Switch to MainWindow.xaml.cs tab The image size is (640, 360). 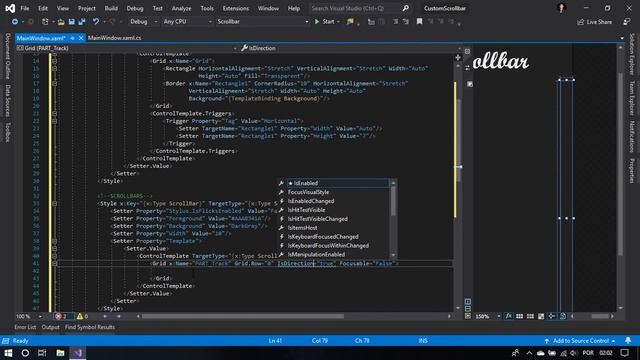click(x=114, y=38)
